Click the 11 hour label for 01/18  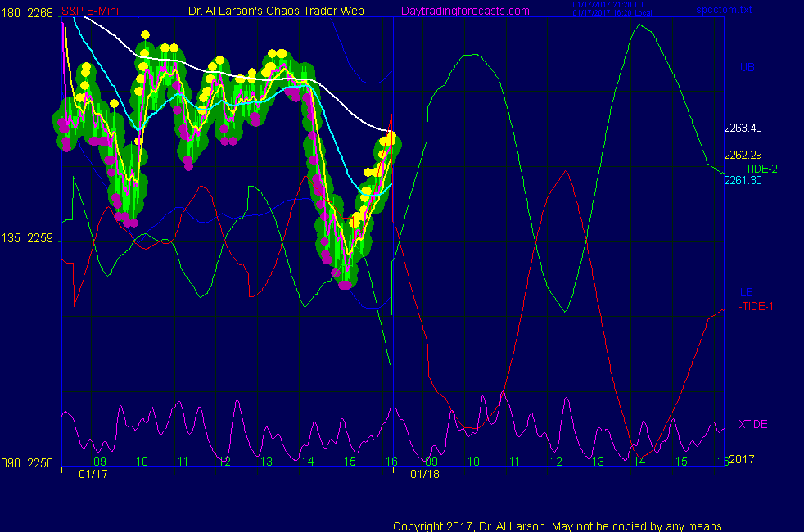click(515, 462)
